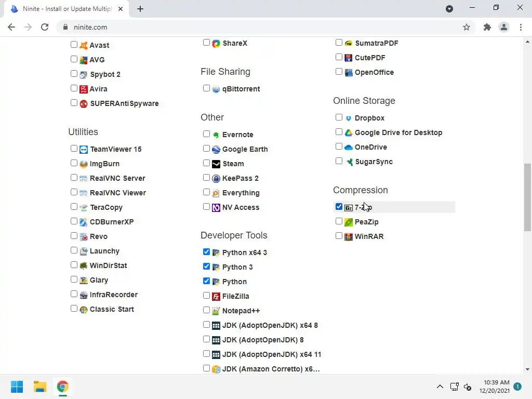Click the PeaZip green icon
Viewport: 532px width, 399px height.
pos(349,222)
